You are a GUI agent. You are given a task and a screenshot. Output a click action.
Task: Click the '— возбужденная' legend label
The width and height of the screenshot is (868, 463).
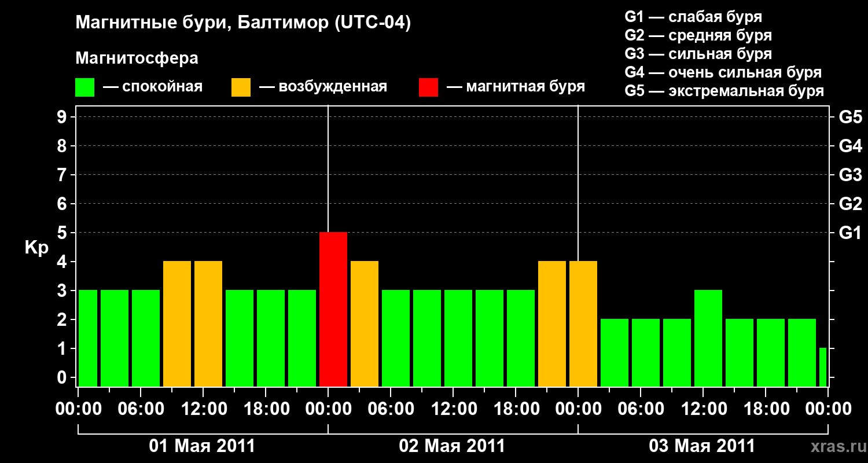[323, 87]
